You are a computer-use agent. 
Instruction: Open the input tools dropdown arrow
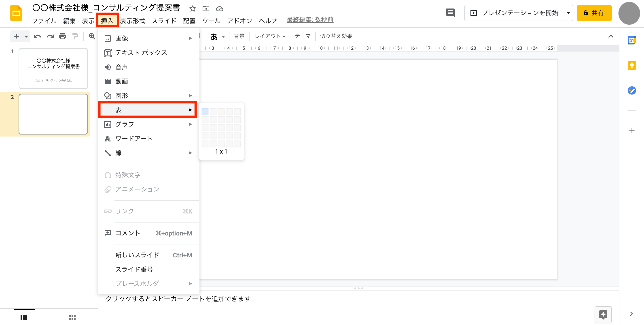(x=224, y=37)
